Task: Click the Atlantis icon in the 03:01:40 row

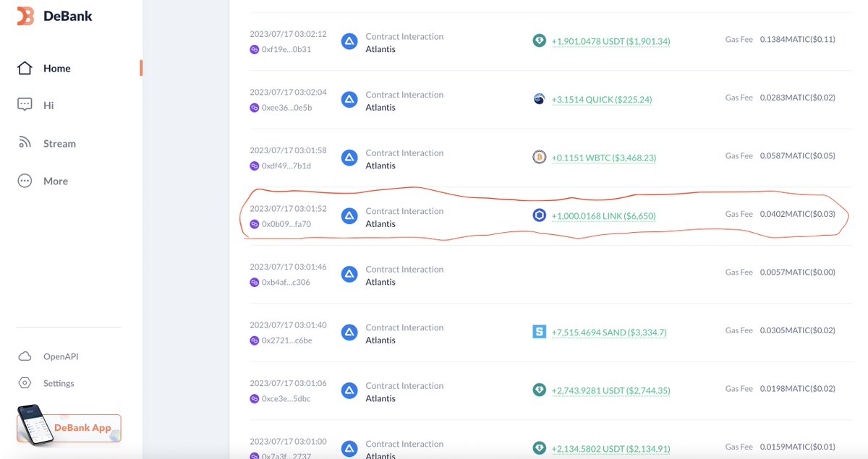Action: [349, 333]
